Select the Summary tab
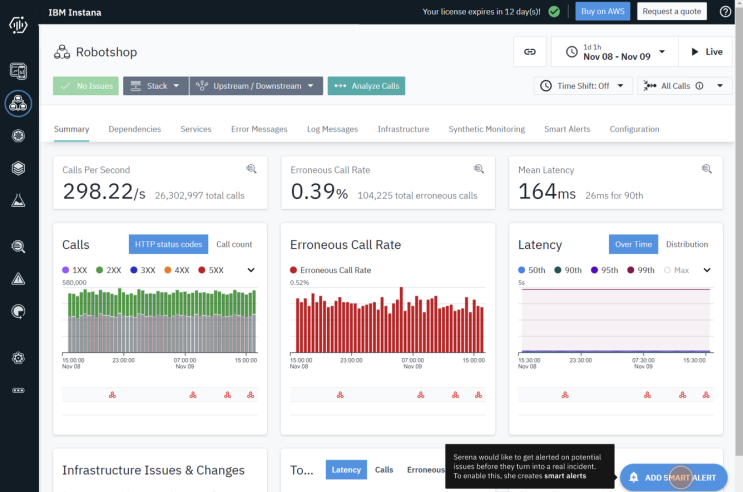743x492 pixels. 72,129
